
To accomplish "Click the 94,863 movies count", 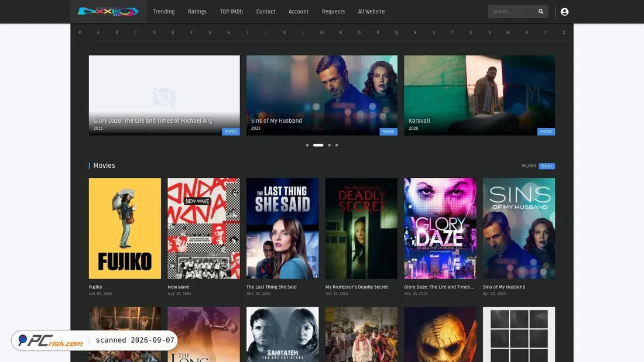I will (x=529, y=166).
